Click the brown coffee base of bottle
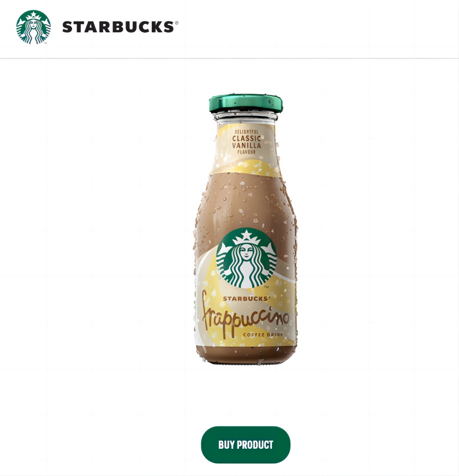This screenshot has width=459, height=476. pyautogui.click(x=246, y=354)
